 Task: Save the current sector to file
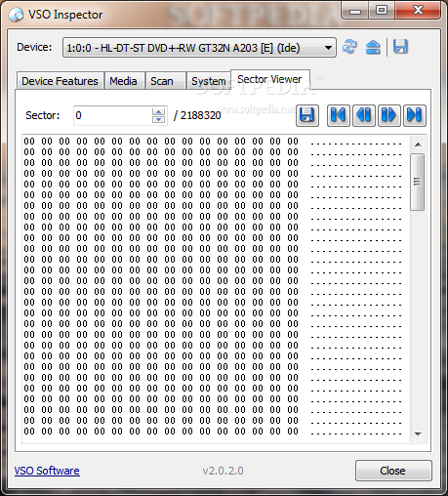[x=307, y=115]
